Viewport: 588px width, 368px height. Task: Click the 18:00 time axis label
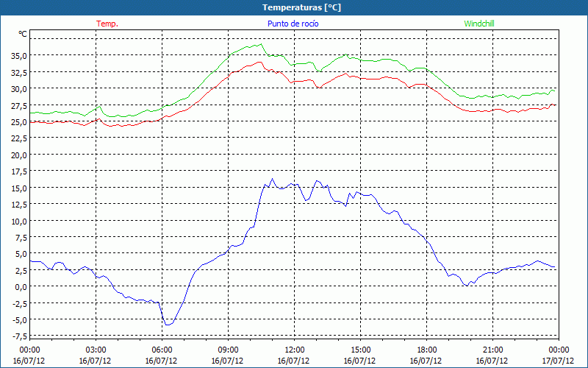click(x=427, y=350)
